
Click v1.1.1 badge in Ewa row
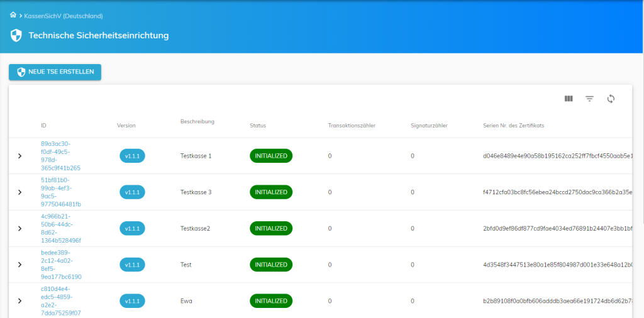(x=132, y=301)
